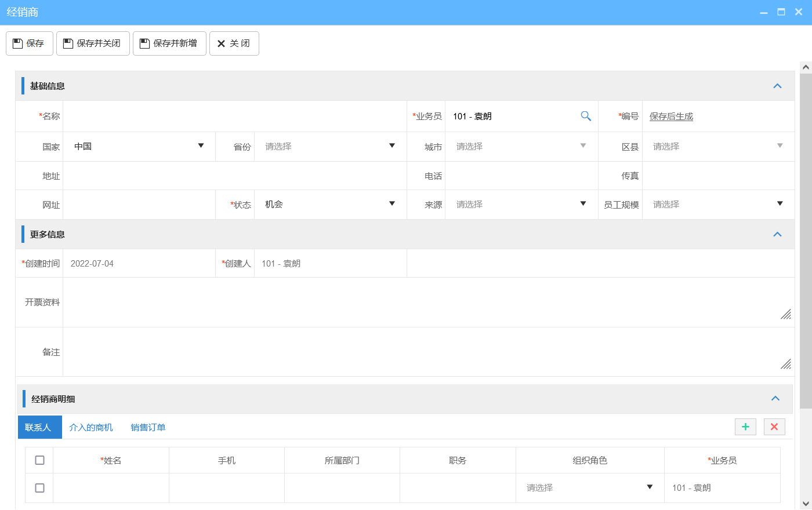Collapse the 更多信息 section
This screenshot has width=812, height=510.
(x=777, y=234)
